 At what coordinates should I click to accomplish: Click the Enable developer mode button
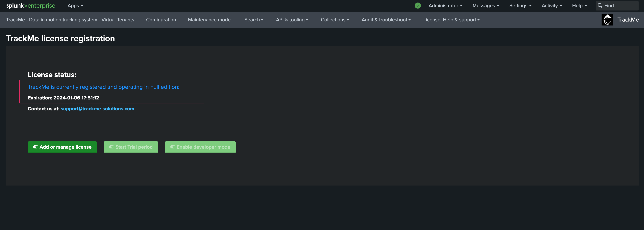click(x=200, y=147)
